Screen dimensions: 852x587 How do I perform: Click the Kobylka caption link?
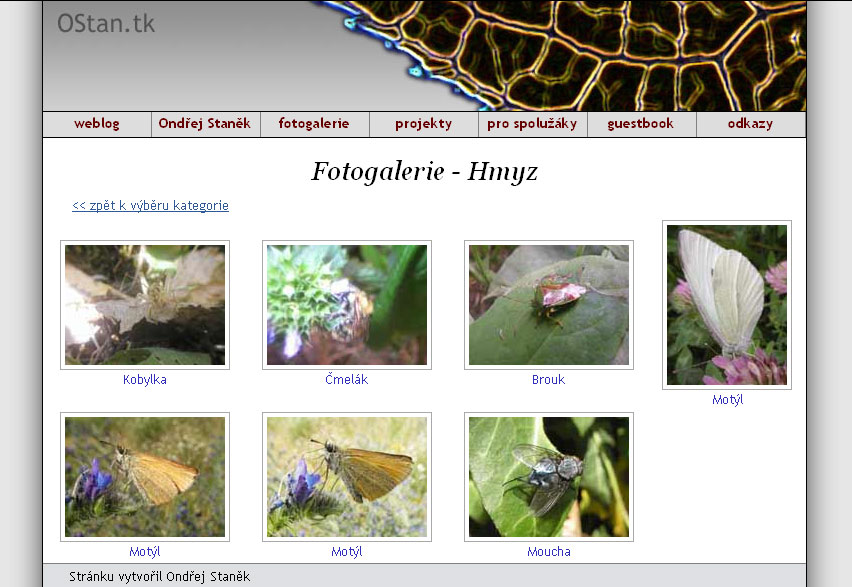point(145,380)
